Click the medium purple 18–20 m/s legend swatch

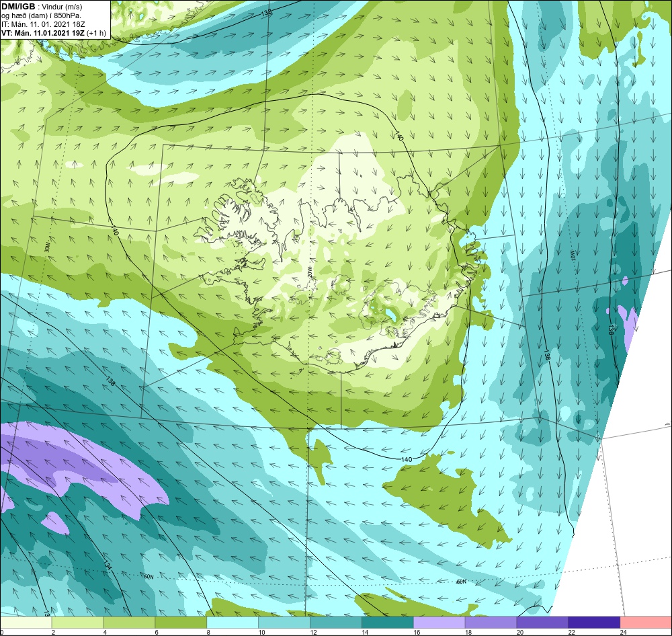491,622
